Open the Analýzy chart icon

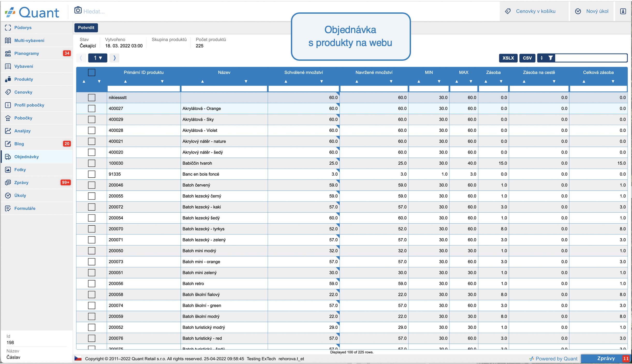tap(8, 131)
